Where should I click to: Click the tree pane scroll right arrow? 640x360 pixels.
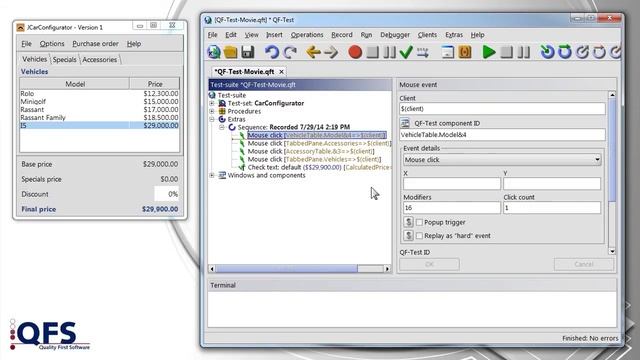pyautogui.click(x=387, y=269)
